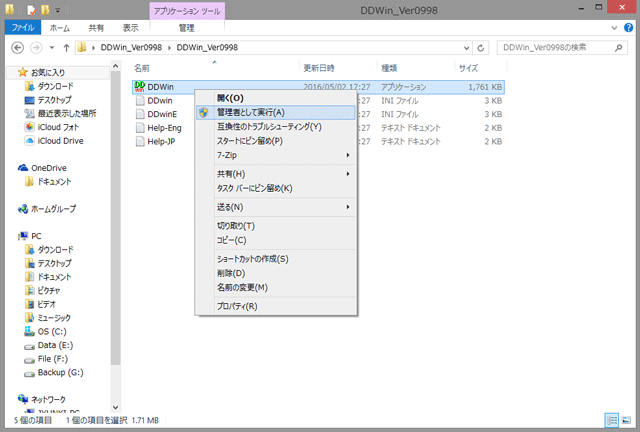The width and height of the screenshot is (640, 432).
Task: Choose ショートカットの作成(S)
Action: pyautogui.click(x=276, y=259)
